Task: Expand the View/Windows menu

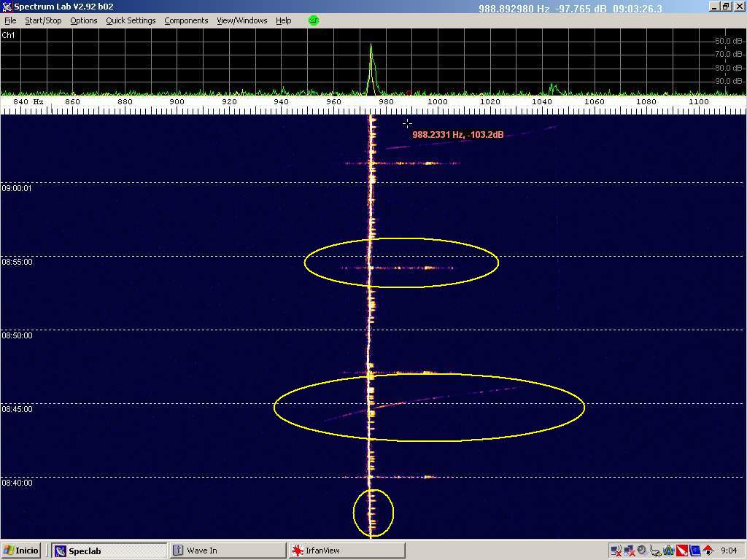Action: (241, 20)
